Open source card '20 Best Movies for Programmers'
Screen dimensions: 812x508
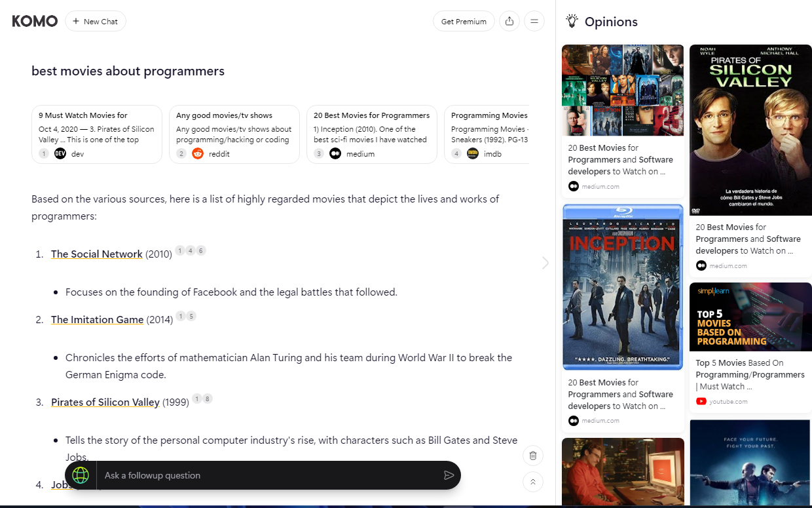tap(372, 134)
